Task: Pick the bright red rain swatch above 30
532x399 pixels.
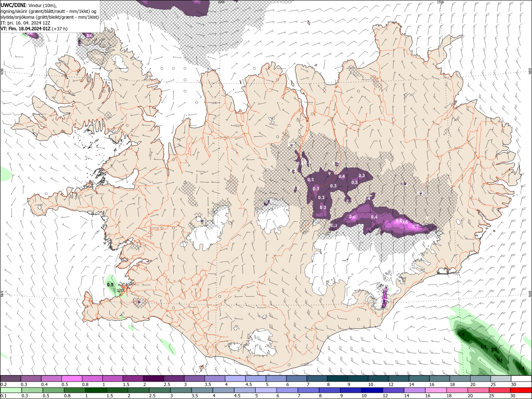Action: pyautogui.click(x=521, y=390)
